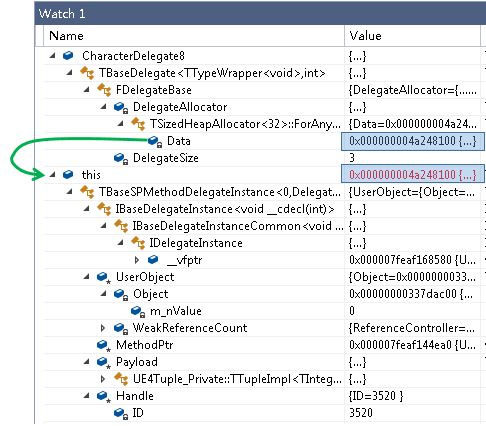Select the Data value 0x000000004a248100 cell
The height and width of the screenshot is (426, 486).
(413, 141)
